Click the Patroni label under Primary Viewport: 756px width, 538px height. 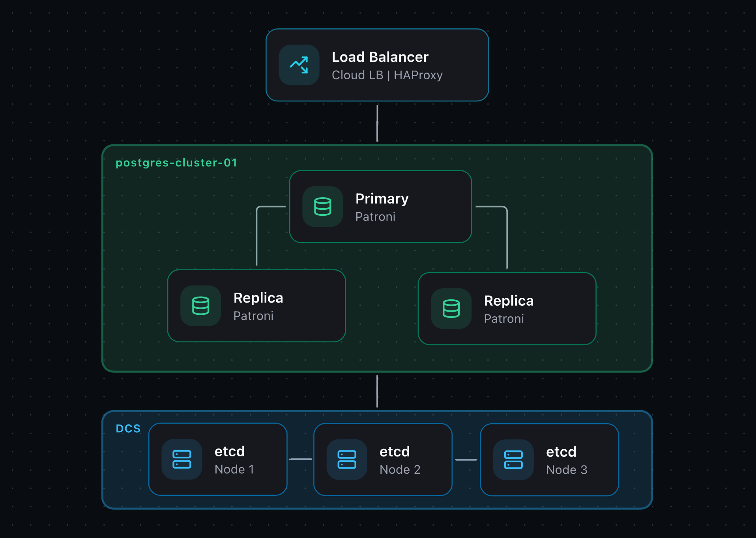click(375, 217)
